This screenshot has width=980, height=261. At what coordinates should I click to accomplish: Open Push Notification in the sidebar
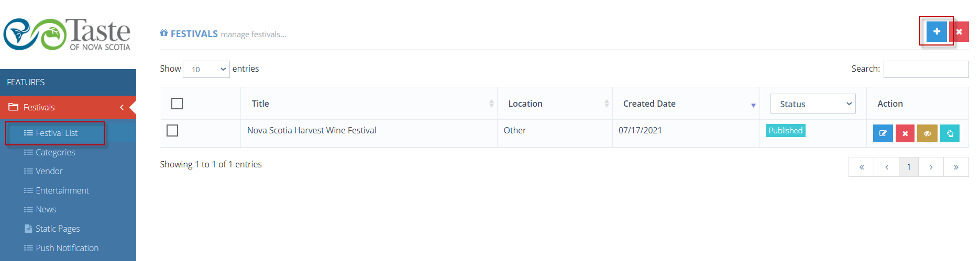(x=67, y=248)
